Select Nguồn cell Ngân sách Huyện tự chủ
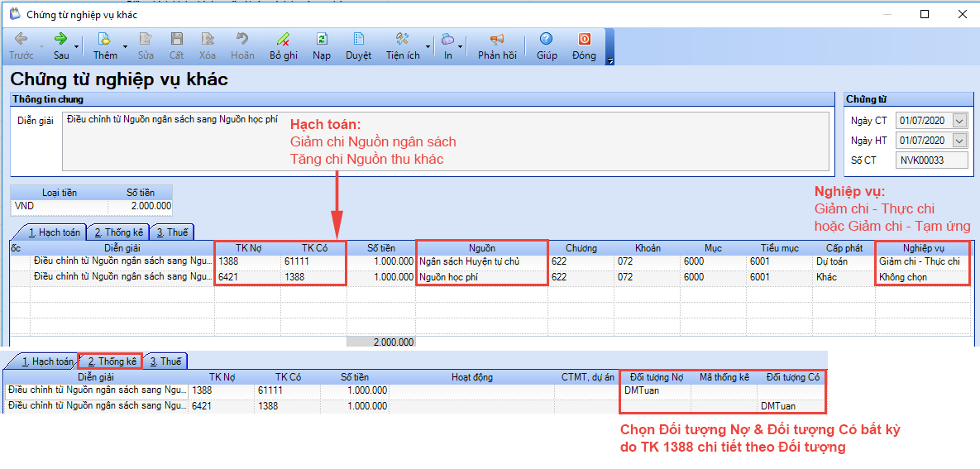 click(x=482, y=261)
